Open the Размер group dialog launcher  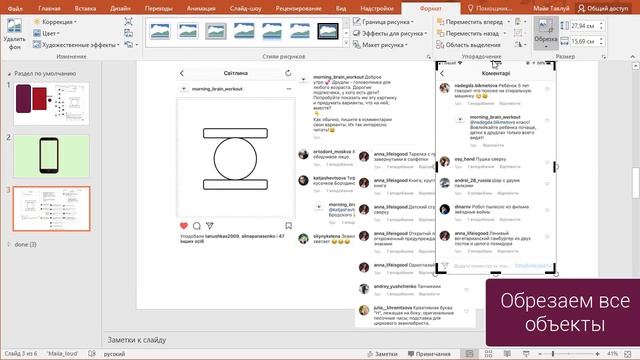[603, 57]
